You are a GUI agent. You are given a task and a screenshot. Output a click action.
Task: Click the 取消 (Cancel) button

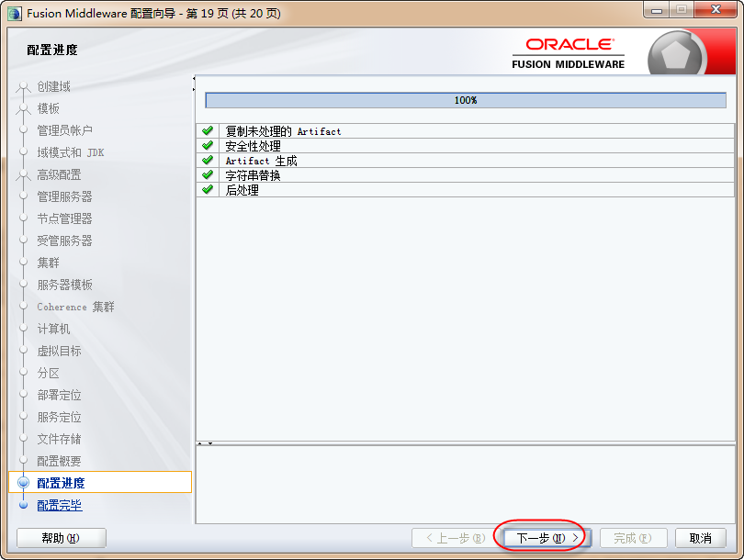700,538
